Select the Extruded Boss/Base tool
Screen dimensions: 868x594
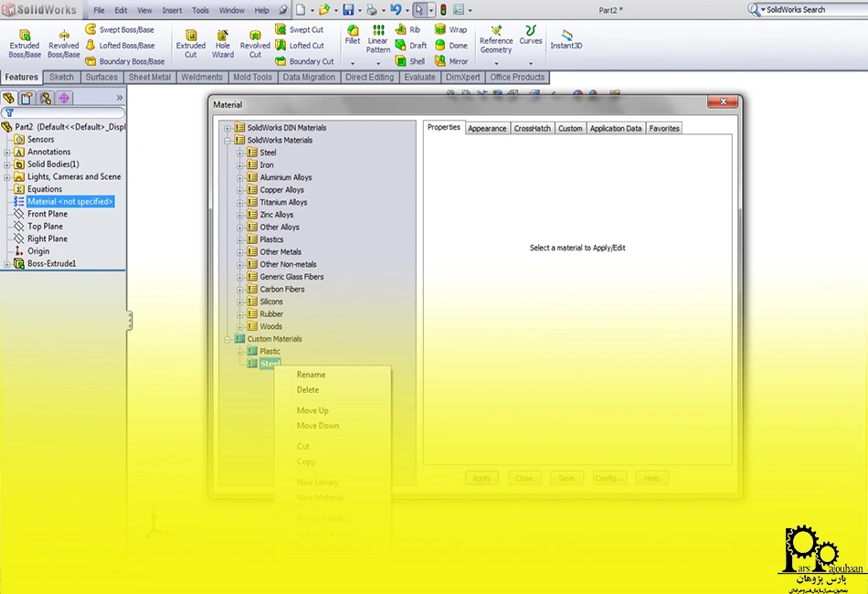point(25,43)
